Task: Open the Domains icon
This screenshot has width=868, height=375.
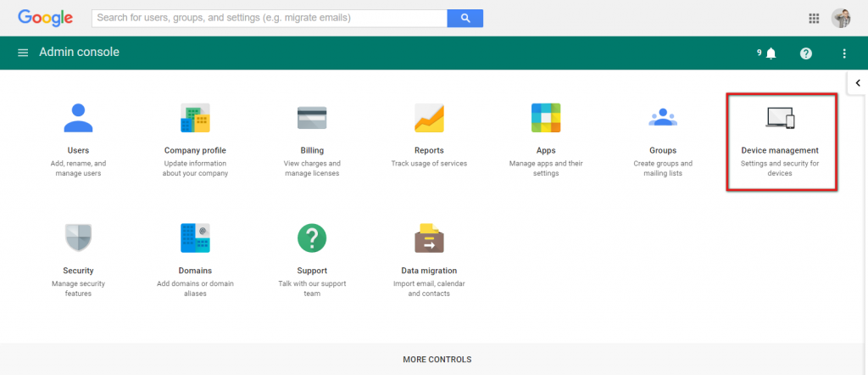Action: tap(195, 238)
